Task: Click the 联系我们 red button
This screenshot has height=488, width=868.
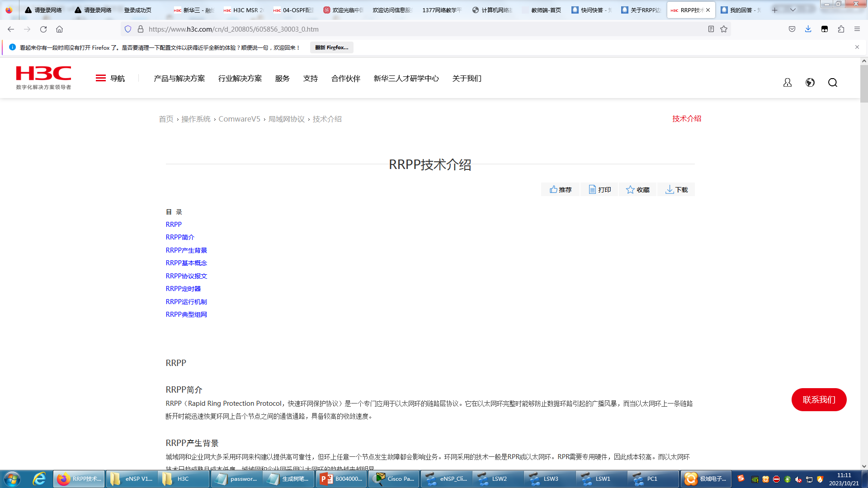Action: tap(819, 400)
